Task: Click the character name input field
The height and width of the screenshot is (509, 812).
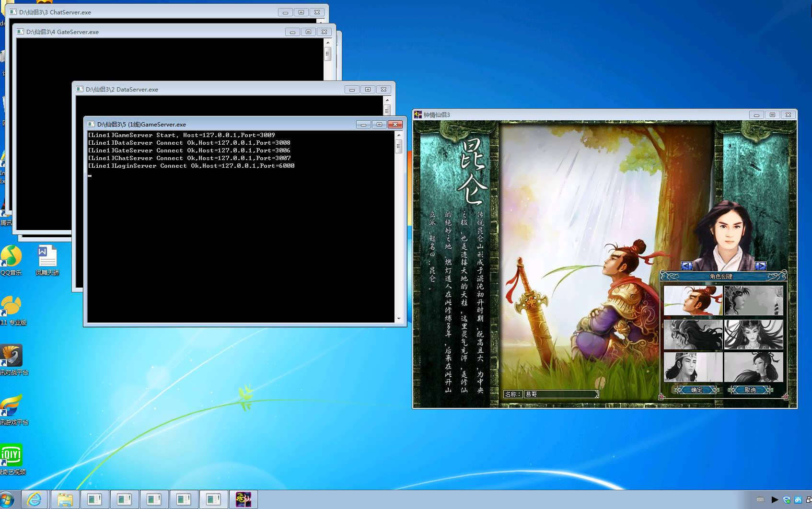Action: (560, 394)
